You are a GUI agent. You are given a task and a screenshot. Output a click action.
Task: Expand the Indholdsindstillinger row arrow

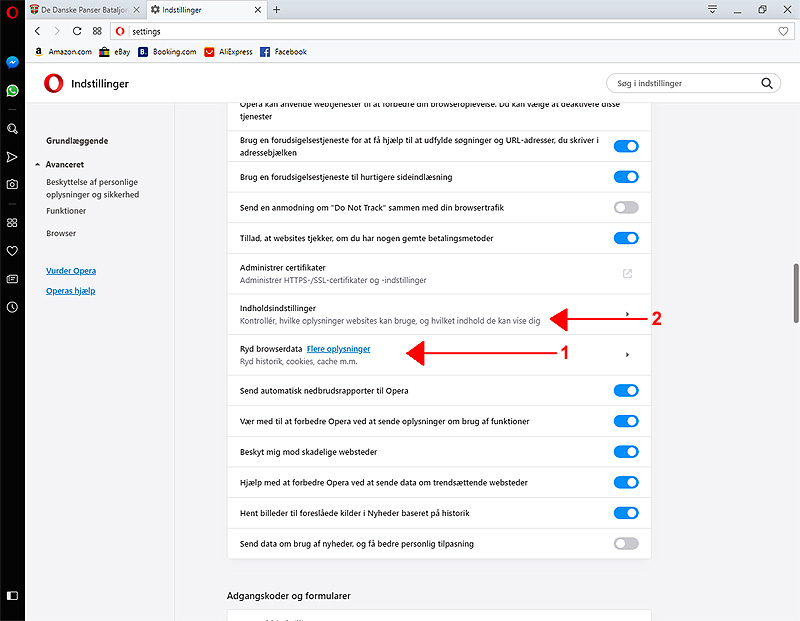tap(627, 314)
